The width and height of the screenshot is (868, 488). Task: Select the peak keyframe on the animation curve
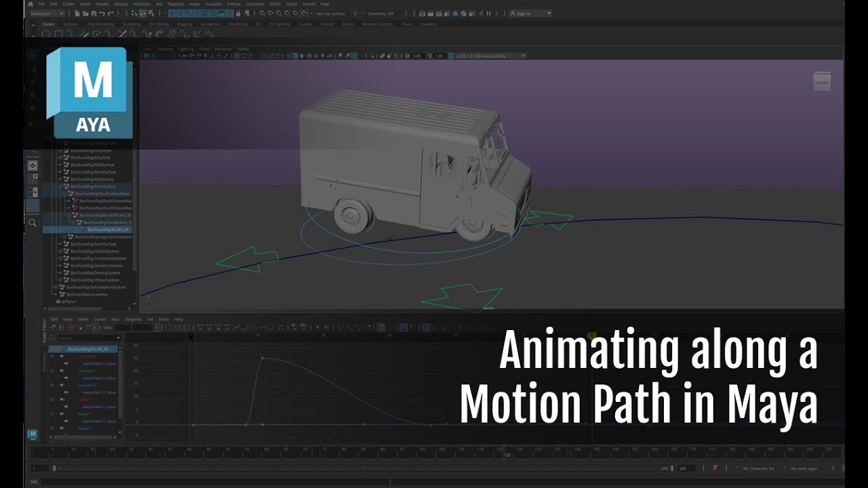pyautogui.click(x=262, y=358)
